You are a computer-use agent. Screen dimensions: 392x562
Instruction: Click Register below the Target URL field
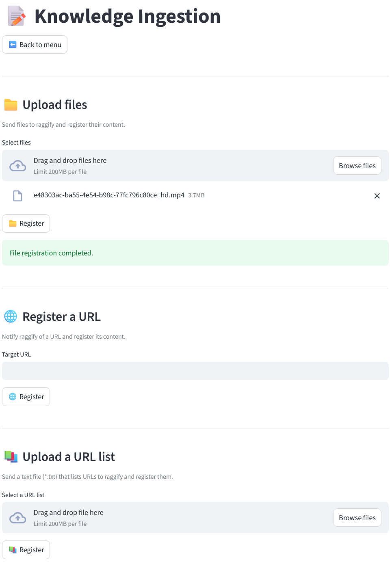pyautogui.click(x=26, y=397)
